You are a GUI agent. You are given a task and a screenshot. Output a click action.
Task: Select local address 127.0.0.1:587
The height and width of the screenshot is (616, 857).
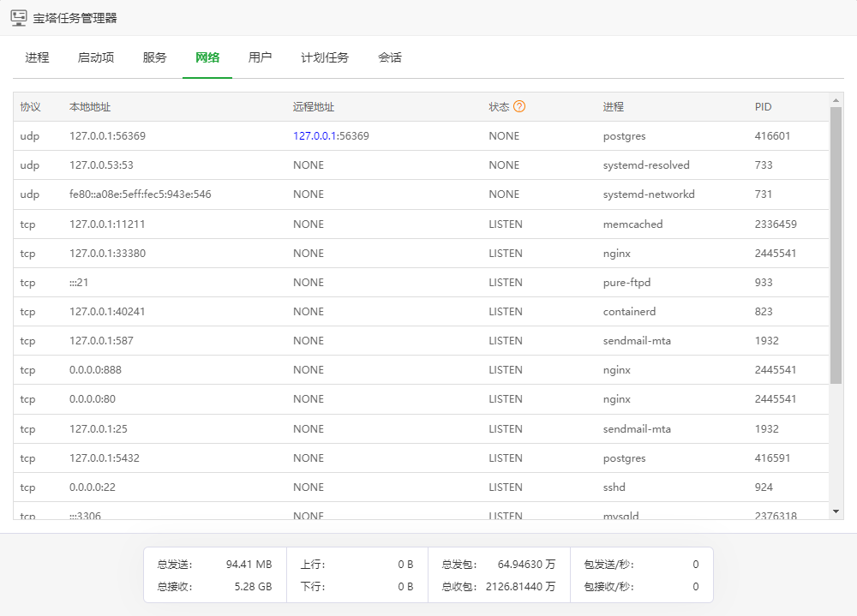click(101, 340)
